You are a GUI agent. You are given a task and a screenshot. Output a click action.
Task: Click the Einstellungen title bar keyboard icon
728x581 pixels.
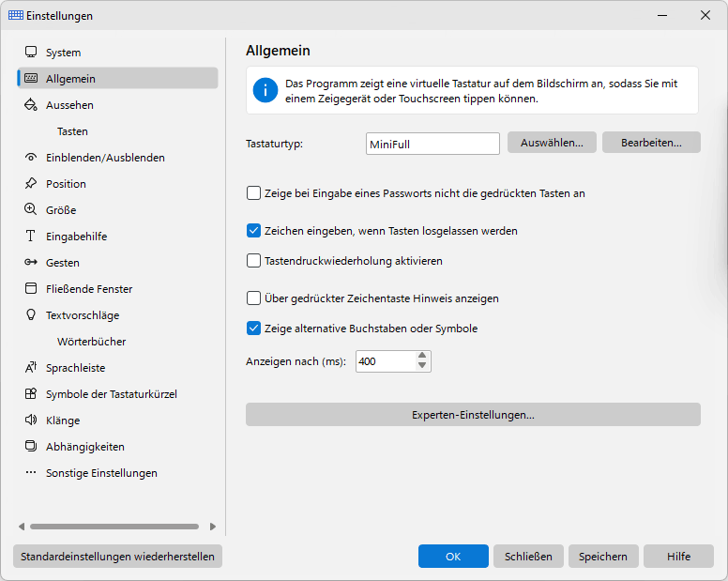(16, 15)
